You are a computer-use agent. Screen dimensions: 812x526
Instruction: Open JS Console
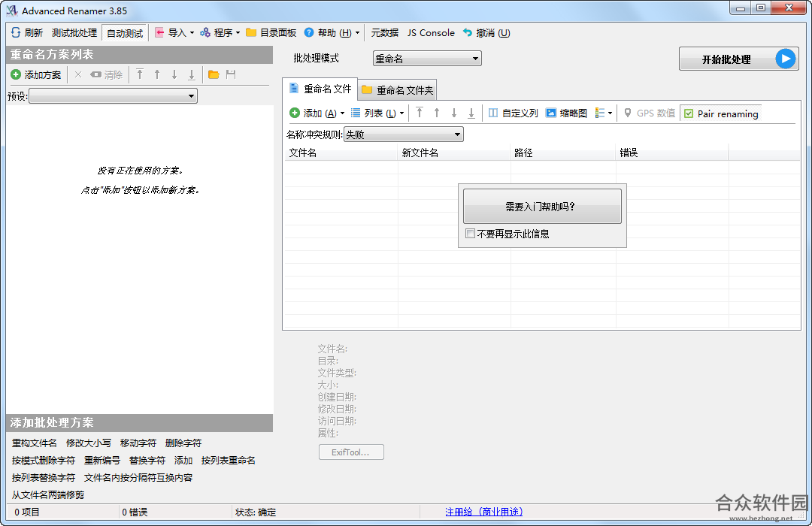pos(431,32)
